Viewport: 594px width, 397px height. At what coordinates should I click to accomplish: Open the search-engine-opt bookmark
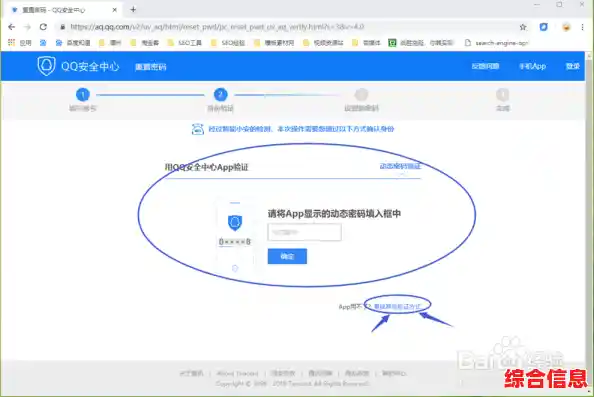pyautogui.click(x=496, y=43)
